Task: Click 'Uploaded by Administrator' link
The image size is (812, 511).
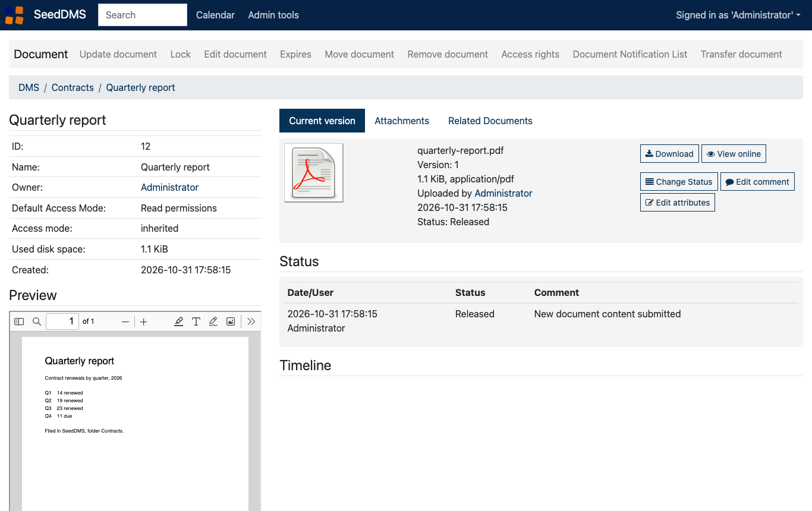Action: (x=503, y=193)
